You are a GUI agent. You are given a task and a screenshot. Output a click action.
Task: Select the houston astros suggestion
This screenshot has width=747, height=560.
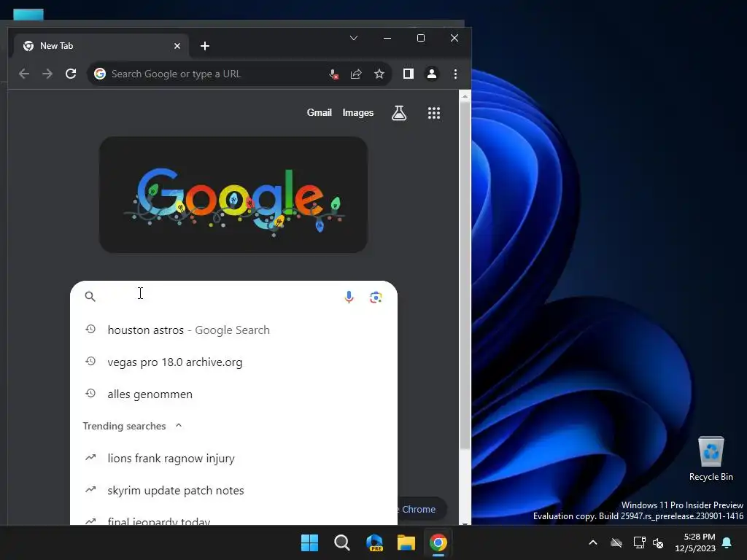pyautogui.click(x=233, y=330)
